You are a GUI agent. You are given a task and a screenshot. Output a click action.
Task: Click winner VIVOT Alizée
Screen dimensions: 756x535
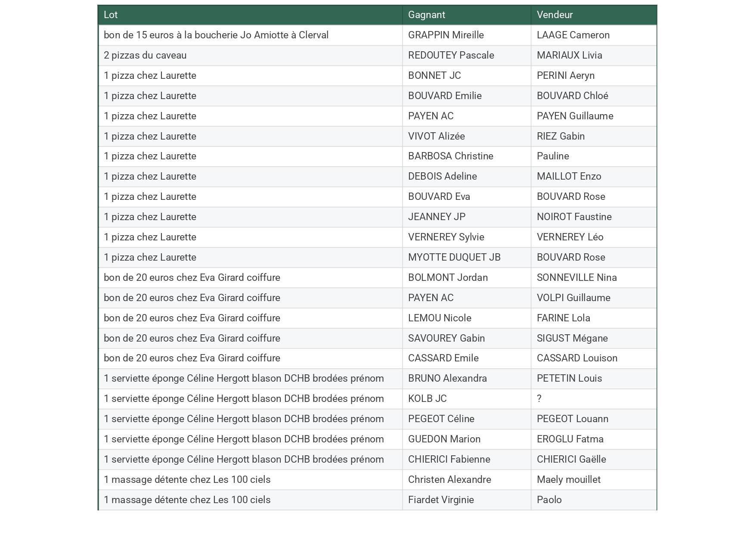point(436,137)
